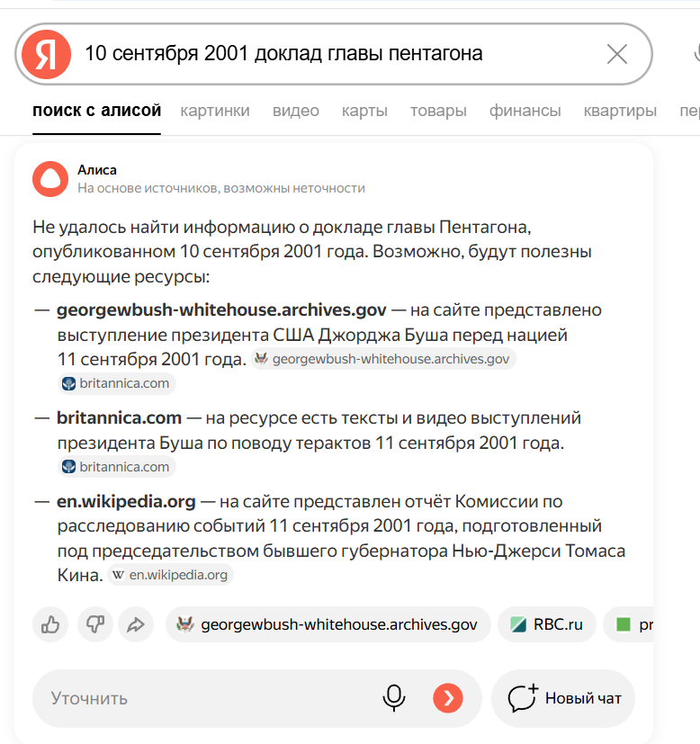Viewport: 700px width, 744px height.
Task: Start a Новый чат
Action: [x=564, y=698]
